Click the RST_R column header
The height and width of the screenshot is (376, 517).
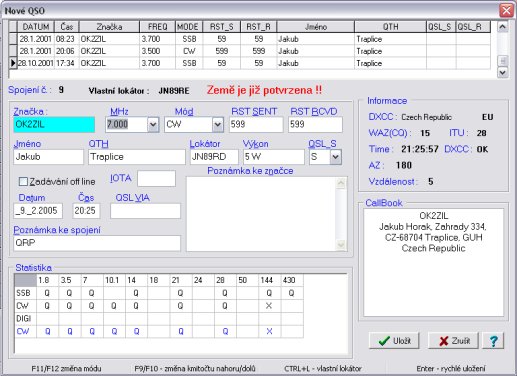[x=259, y=27]
